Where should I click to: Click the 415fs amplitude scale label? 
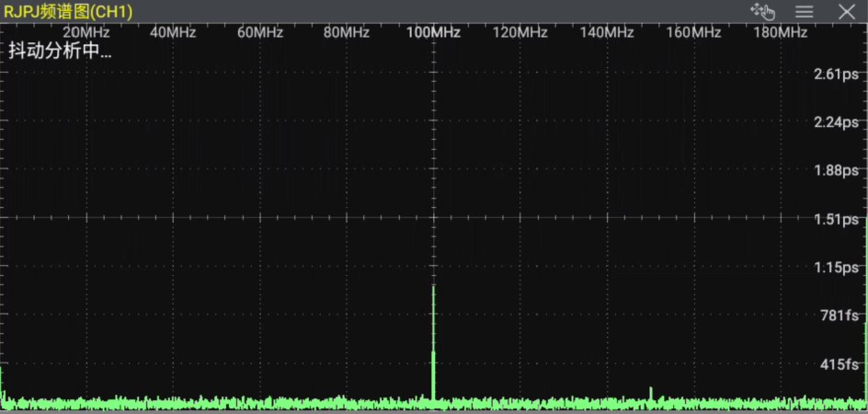pyautogui.click(x=839, y=364)
